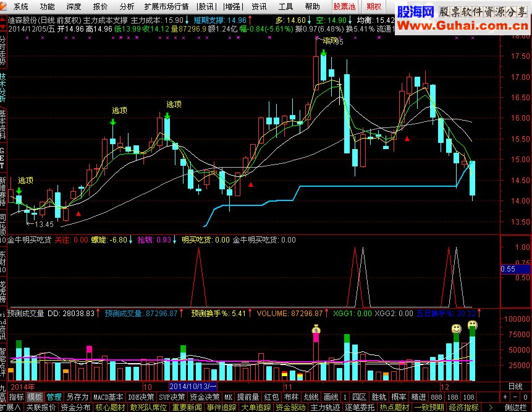
Task: Open the 系统 menu
Action: tap(20, 6)
